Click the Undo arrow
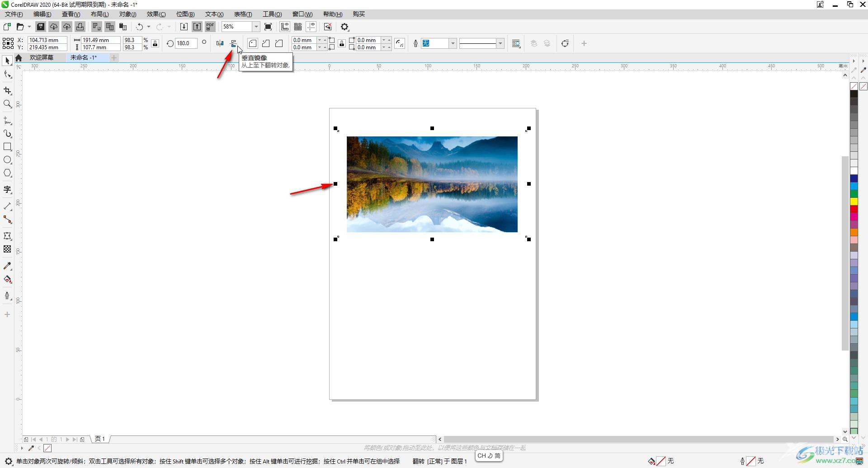868x468 pixels. point(140,27)
